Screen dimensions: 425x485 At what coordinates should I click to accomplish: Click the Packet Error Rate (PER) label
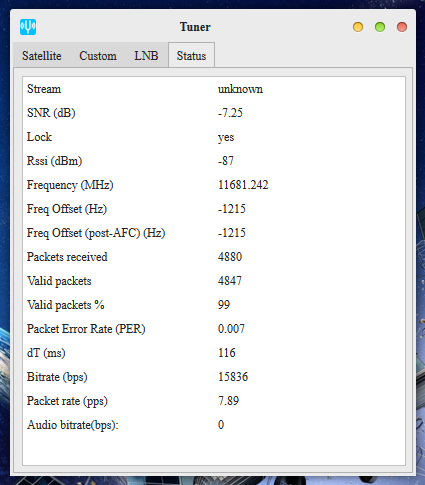[86, 329]
